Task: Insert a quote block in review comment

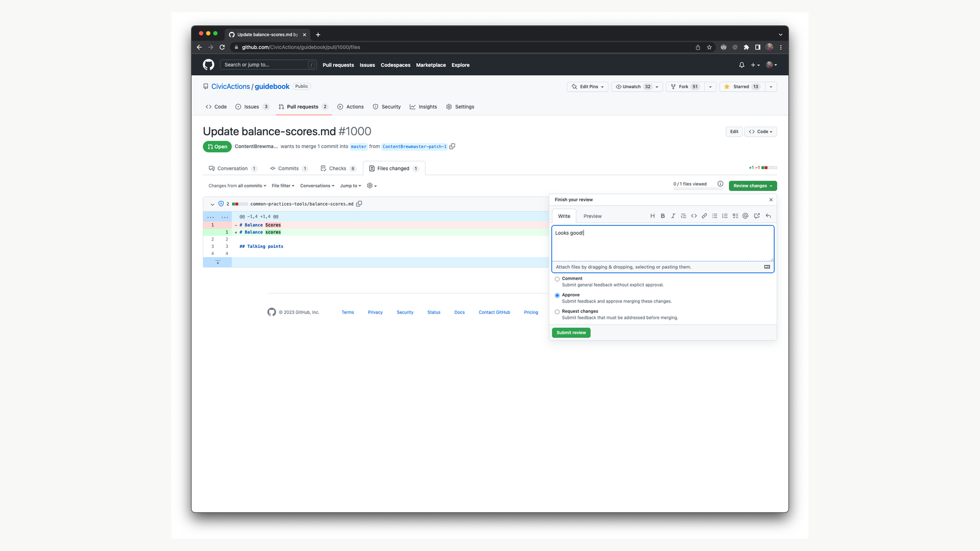Action: (684, 216)
